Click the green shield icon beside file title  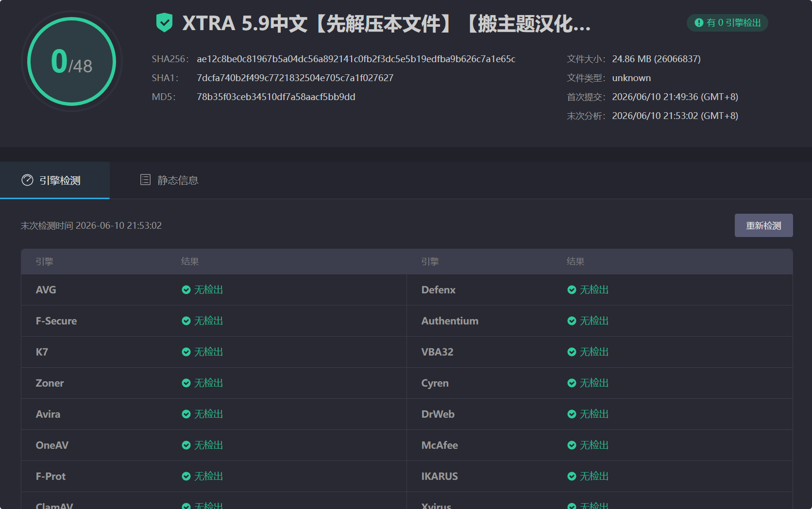[x=164, y=23]
